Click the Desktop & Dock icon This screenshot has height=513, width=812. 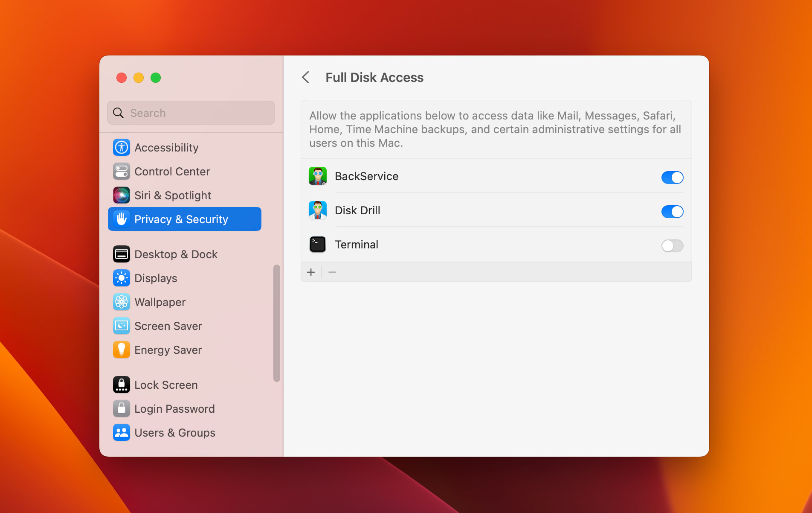(x=122, y=254)
